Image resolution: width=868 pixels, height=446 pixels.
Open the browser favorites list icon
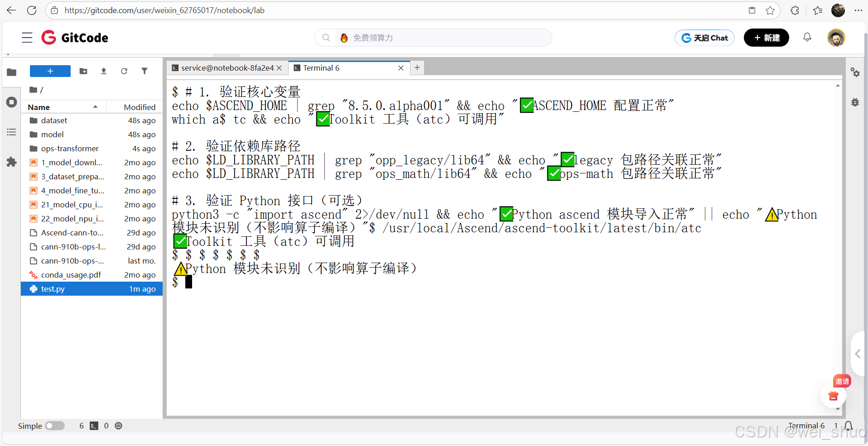tap(818, 10)
